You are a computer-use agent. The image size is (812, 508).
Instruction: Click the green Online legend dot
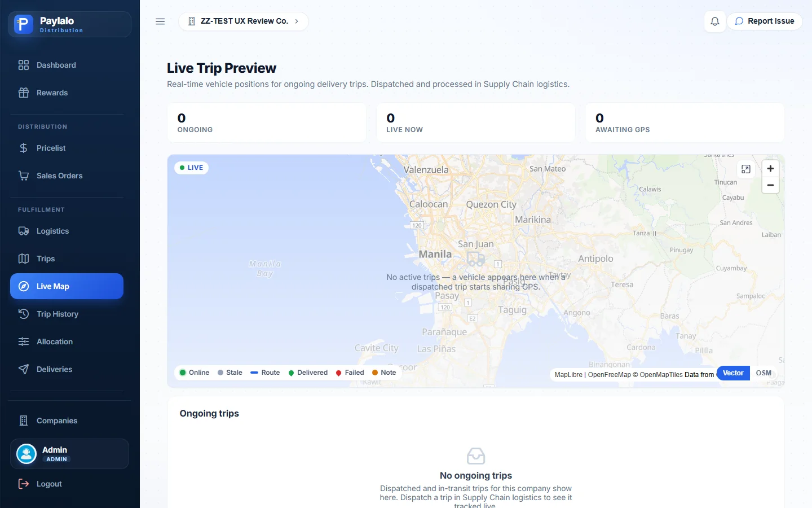coord(183,373)
